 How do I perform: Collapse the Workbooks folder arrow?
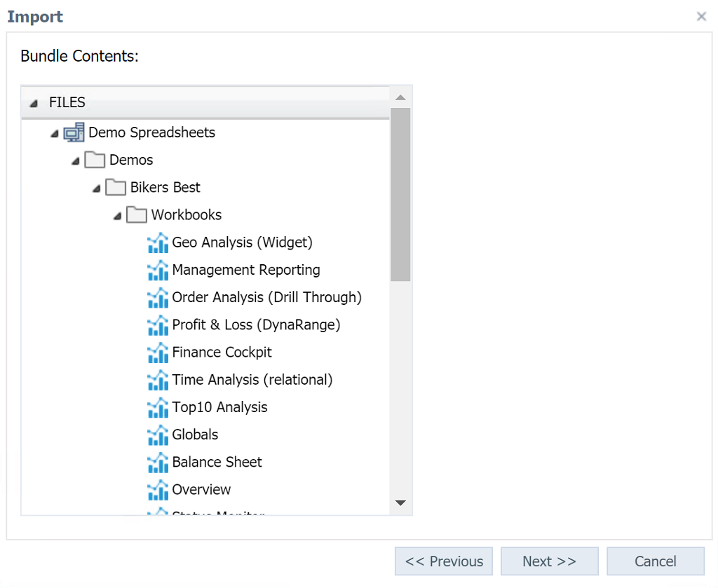pos(118,216)
